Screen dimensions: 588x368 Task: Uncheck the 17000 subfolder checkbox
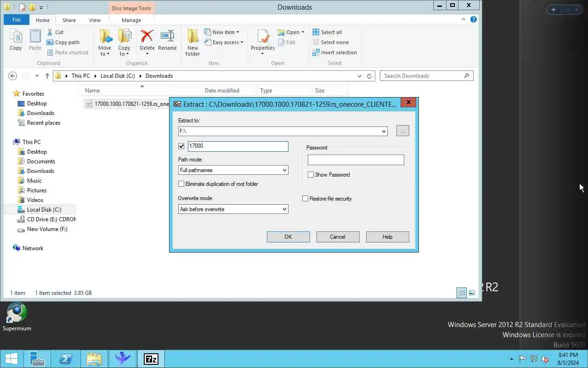click(181, 146)
